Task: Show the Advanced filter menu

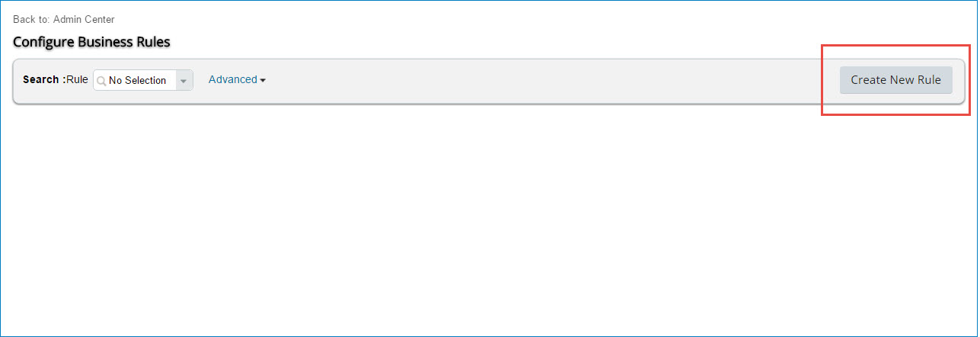Action: 237,79
